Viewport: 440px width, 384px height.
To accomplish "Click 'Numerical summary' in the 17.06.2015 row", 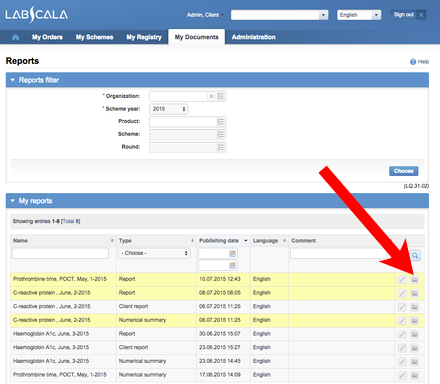I will pyautogui.click(x=142, y=375).
